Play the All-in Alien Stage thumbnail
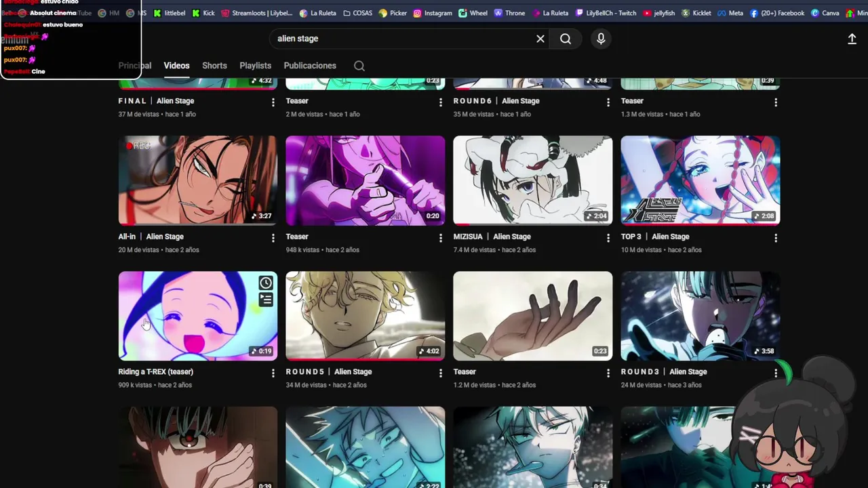 tap(198, 180)
